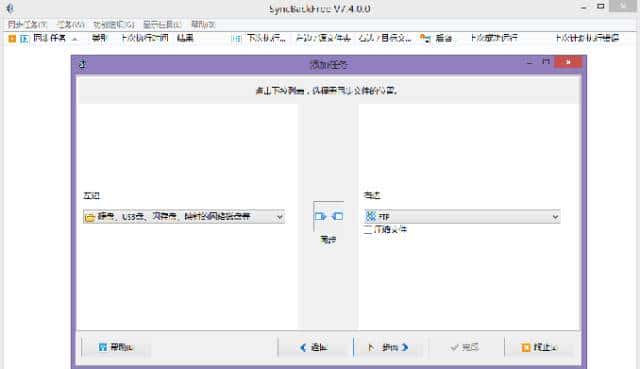Click the rightmost column header in the profile list
This screenshot has height=369, width=640.
[587, 38]
